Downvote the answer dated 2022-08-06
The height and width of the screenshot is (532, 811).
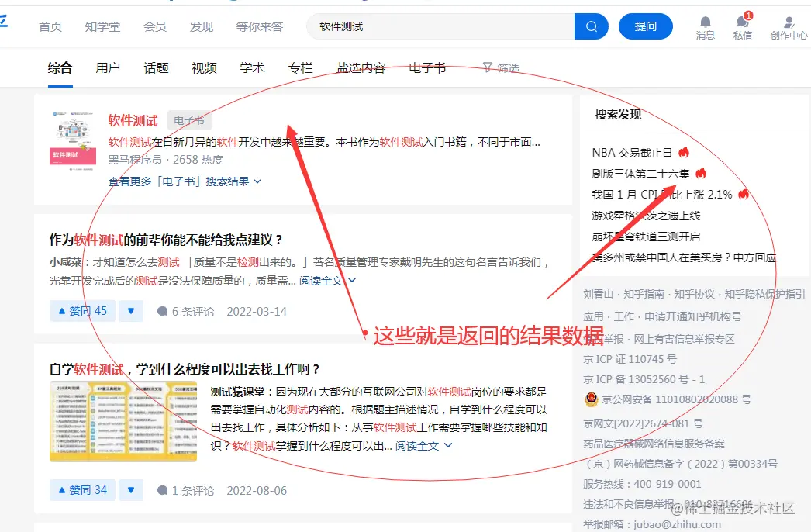tap(131, 490)
